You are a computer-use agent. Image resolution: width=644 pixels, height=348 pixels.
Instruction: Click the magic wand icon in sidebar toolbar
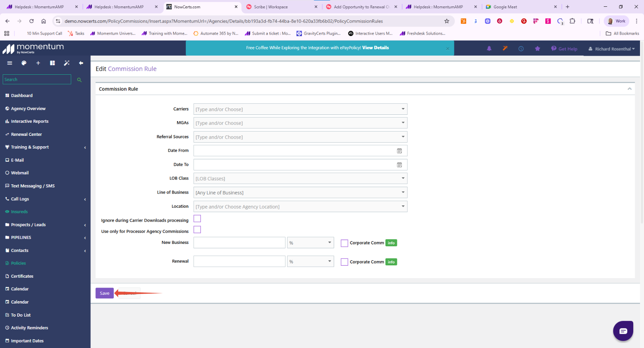pyautogui.click(x=67, y=63)
